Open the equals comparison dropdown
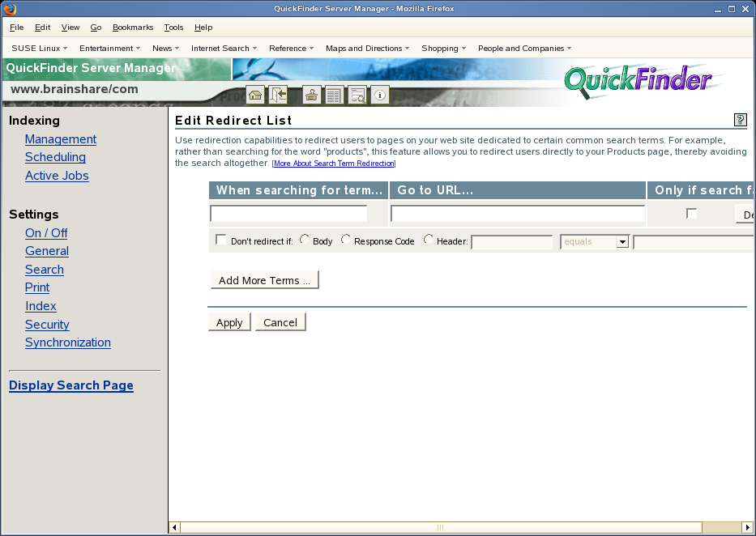The height and width of the screenshot is (536, 756). (595, 242)
